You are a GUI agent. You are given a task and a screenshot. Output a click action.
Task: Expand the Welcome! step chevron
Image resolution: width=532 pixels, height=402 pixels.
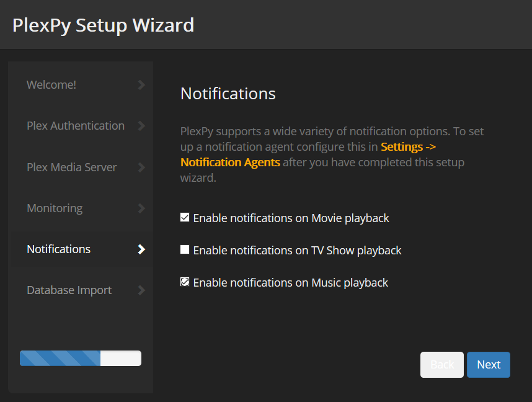[x=141, y=84]
